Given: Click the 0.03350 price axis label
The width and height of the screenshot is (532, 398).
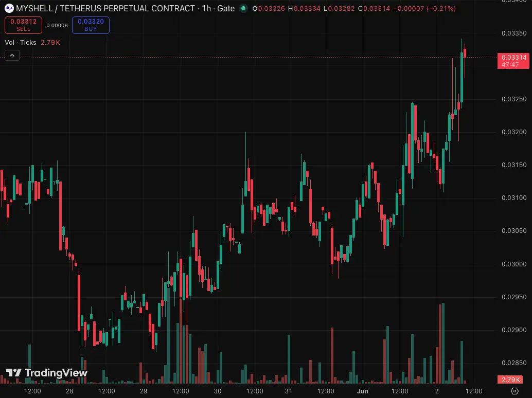Looking at the screenshot, I should coord(514,33).
